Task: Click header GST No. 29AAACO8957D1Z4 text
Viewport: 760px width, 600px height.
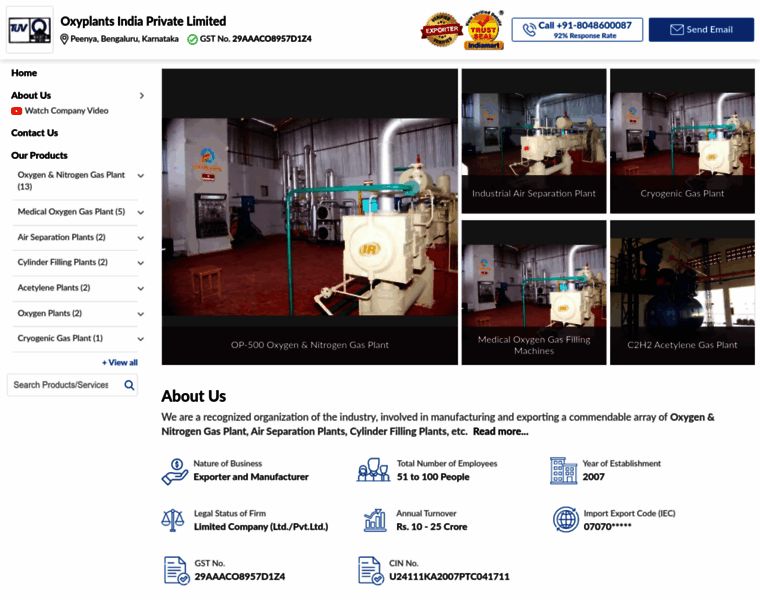Action: (x=256, y=39)
